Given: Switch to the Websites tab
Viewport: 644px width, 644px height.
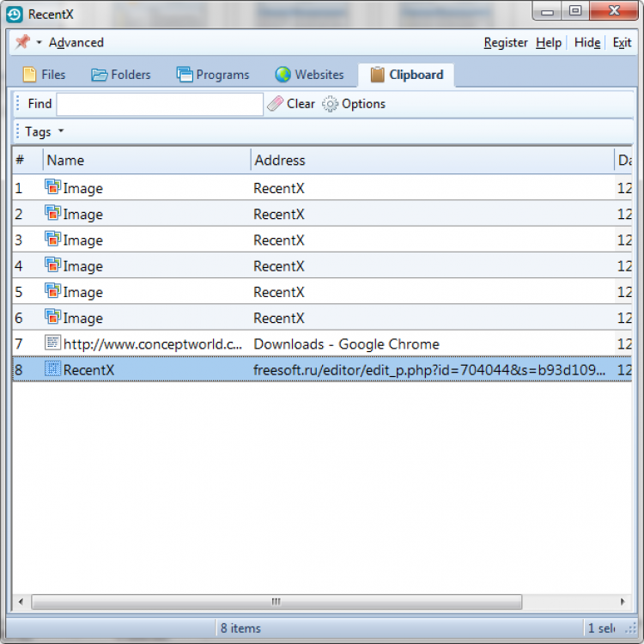Looking at the screenshot, I should tap(309, 75).
